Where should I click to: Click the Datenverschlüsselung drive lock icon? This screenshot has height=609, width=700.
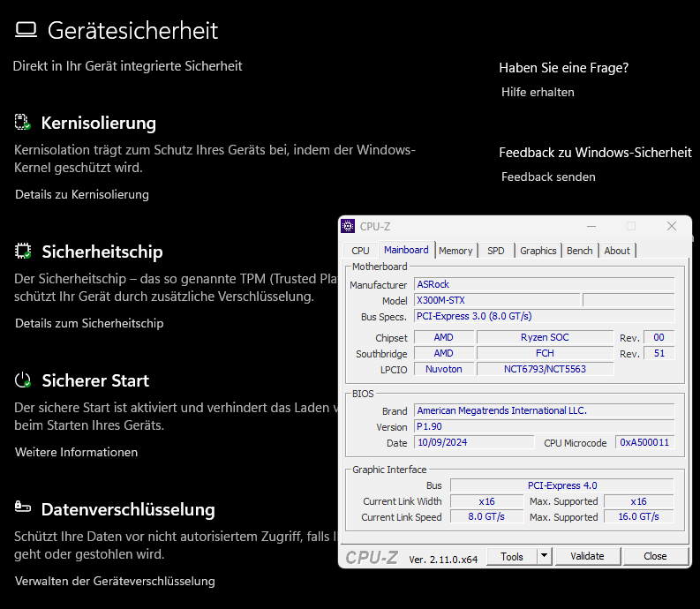click(23, 507)
